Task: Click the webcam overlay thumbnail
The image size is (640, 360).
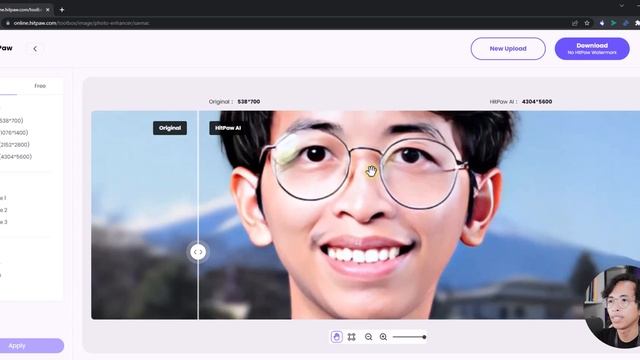Action: pos(613,307)
